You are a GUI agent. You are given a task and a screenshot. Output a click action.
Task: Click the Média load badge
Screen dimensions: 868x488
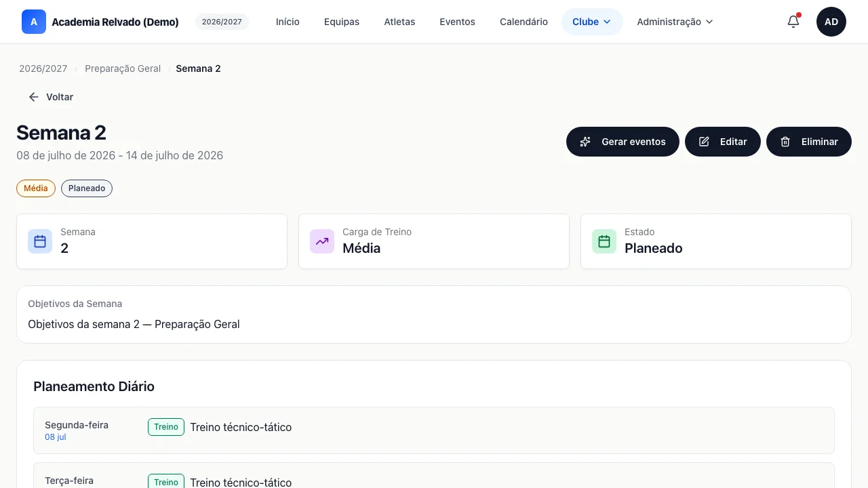click(36, 188)
